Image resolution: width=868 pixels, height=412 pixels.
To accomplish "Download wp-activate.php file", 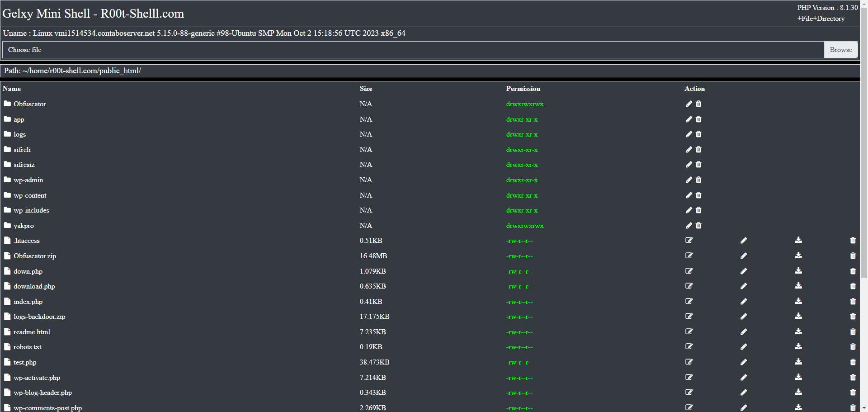I will pos(798,377).
